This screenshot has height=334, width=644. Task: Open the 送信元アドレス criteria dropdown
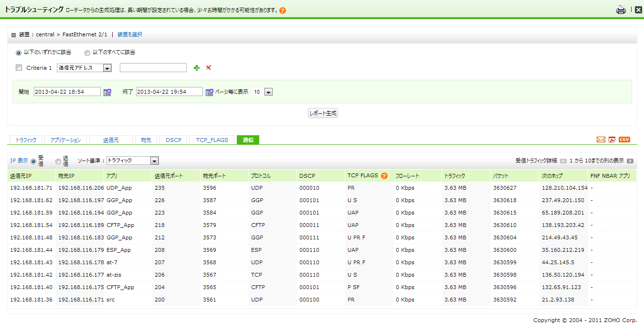click(107, 68)
